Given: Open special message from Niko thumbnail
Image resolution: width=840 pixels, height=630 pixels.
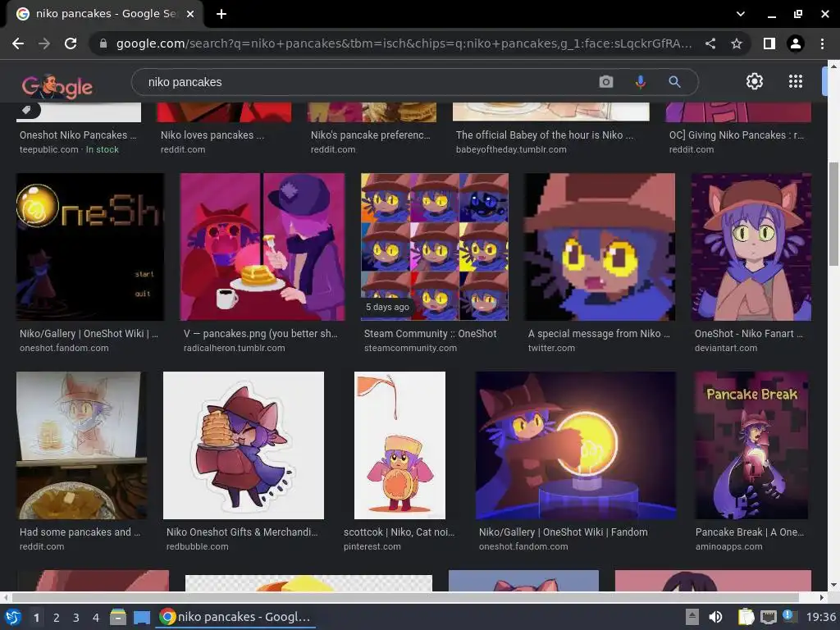Looking at the screenshot, I should tap(600, 246).
